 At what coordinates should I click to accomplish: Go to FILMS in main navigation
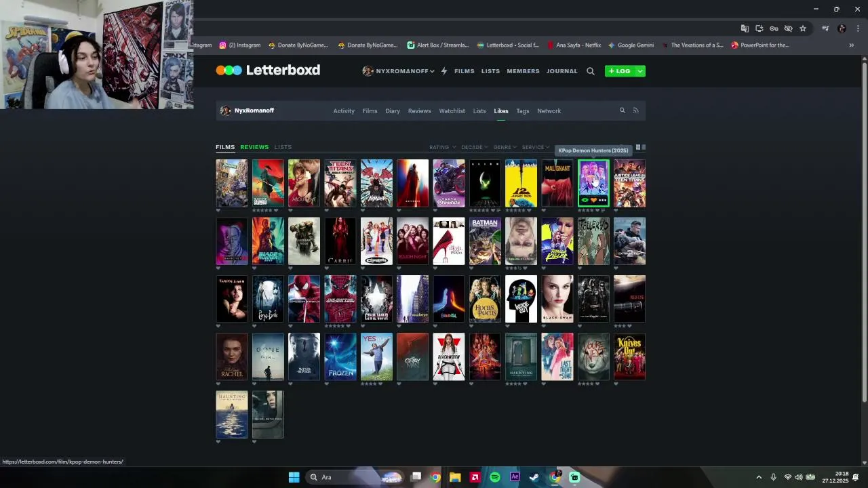tap(465, 71)
